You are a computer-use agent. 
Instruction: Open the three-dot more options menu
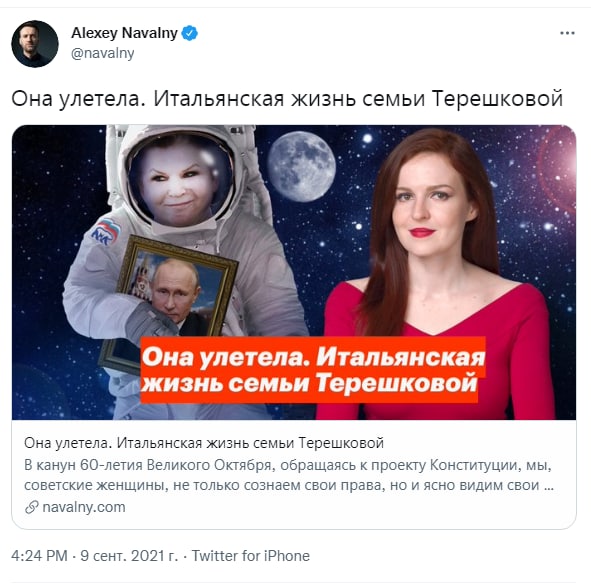click(x=567, y=33)
